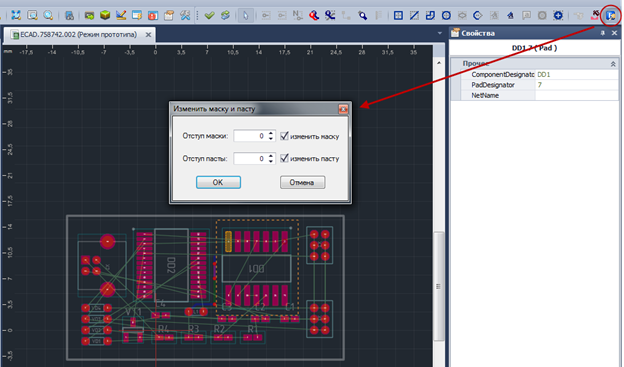
Task: Open the find tool with binoculars icon
Action: click(x=69, y=15)
